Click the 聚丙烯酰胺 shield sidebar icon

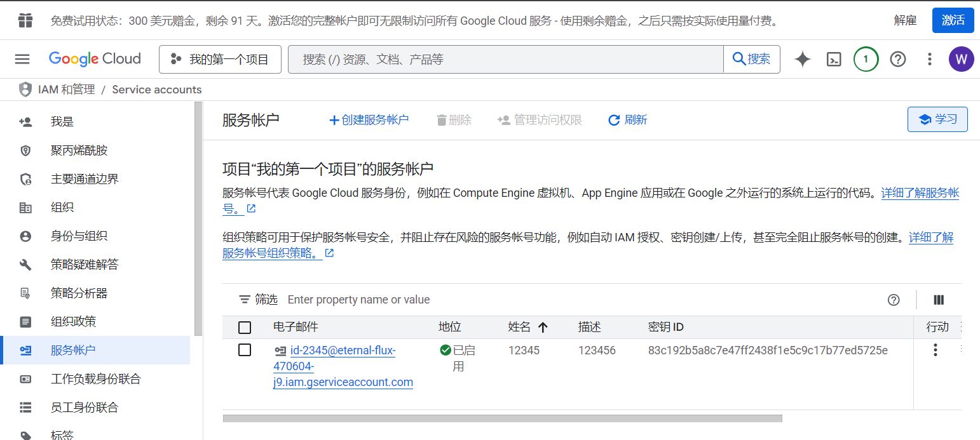(x=25, y=150)
